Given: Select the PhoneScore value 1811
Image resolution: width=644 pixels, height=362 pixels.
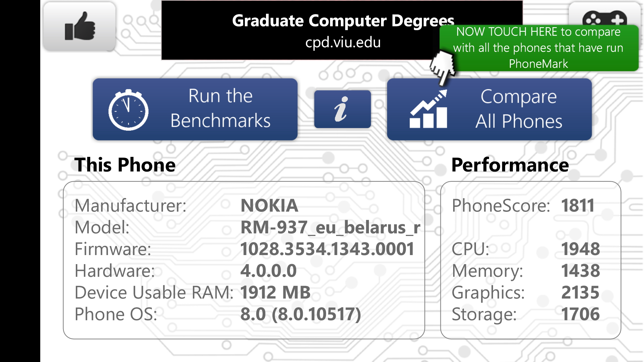Looking at the screenshot, I should [578, 205].
